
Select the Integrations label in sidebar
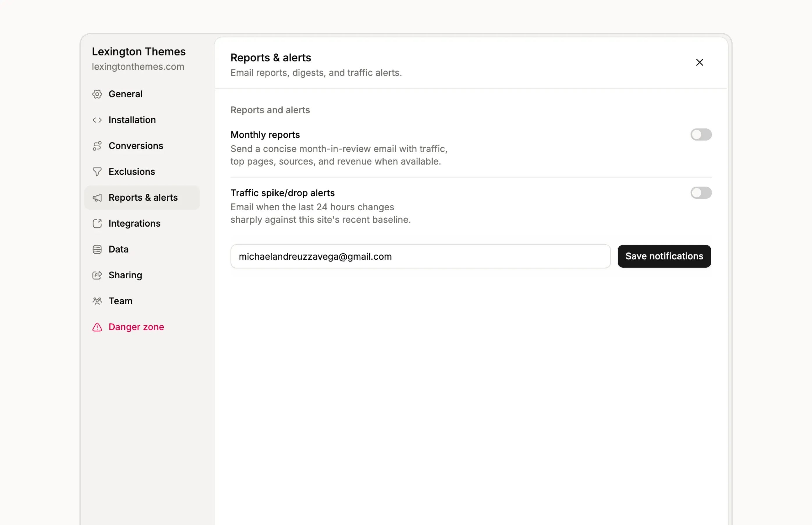coord(134,224)
